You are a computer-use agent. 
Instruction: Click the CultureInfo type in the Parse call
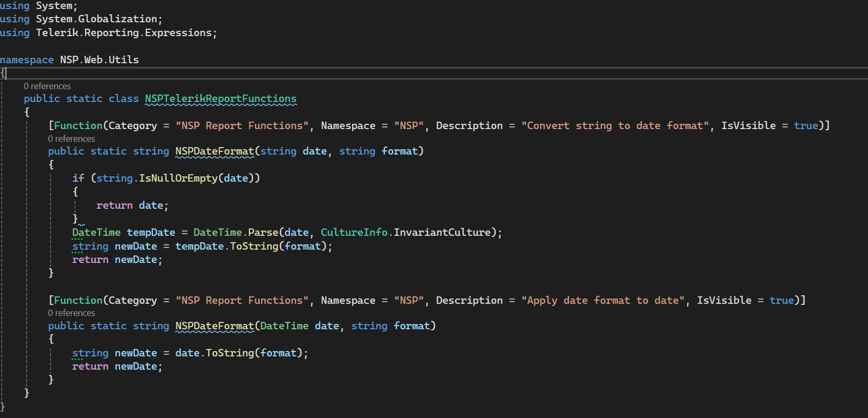354,232
